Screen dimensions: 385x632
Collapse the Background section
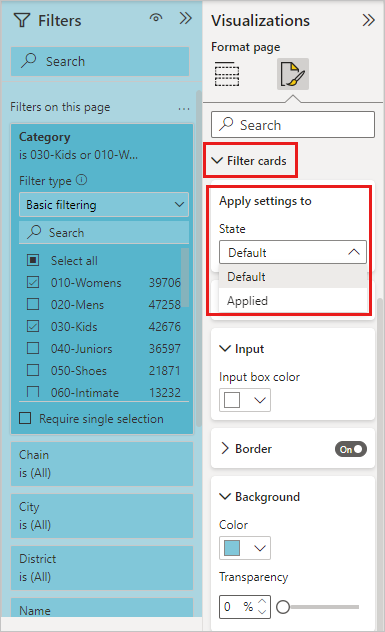[x=225, y=497]
